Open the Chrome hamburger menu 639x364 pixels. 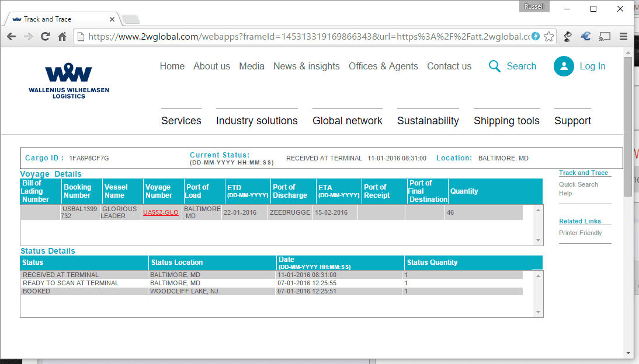click(623, 37)
